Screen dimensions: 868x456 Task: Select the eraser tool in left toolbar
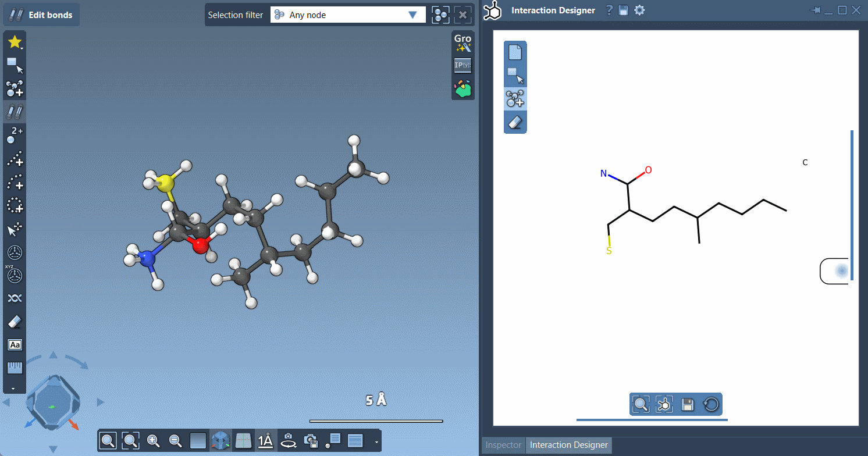(x=15, y=322)
